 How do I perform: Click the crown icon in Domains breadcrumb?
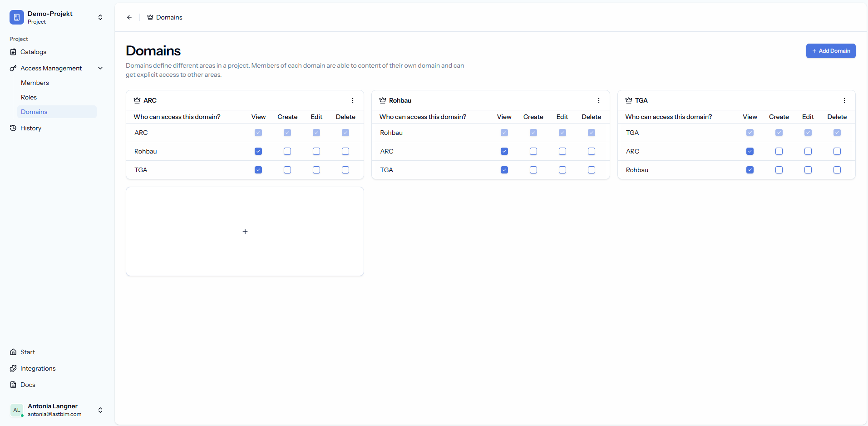150,17
